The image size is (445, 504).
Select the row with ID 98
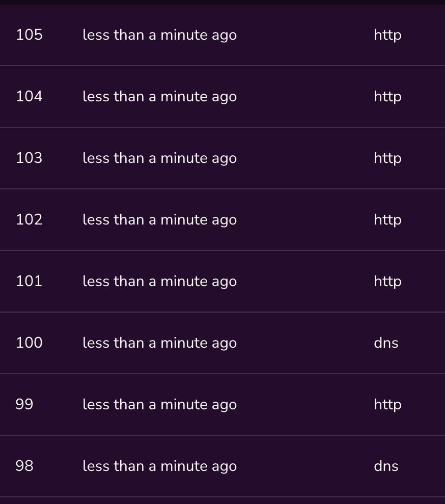tap(24, 466)
